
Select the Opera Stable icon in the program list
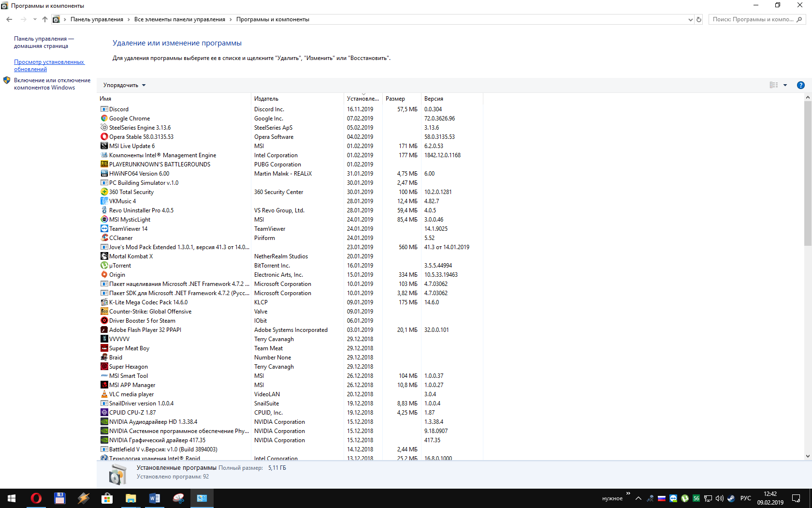coord(104,137)
